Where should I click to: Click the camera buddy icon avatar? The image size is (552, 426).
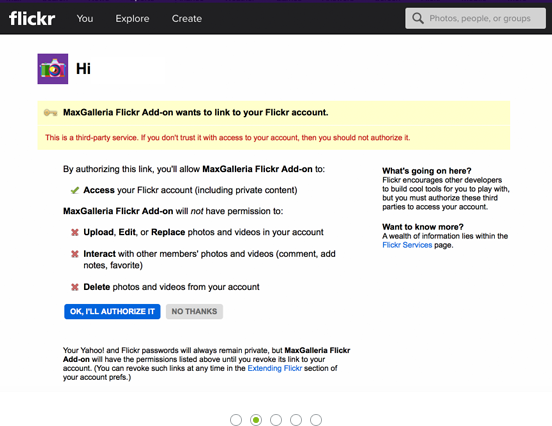point(53,69)
